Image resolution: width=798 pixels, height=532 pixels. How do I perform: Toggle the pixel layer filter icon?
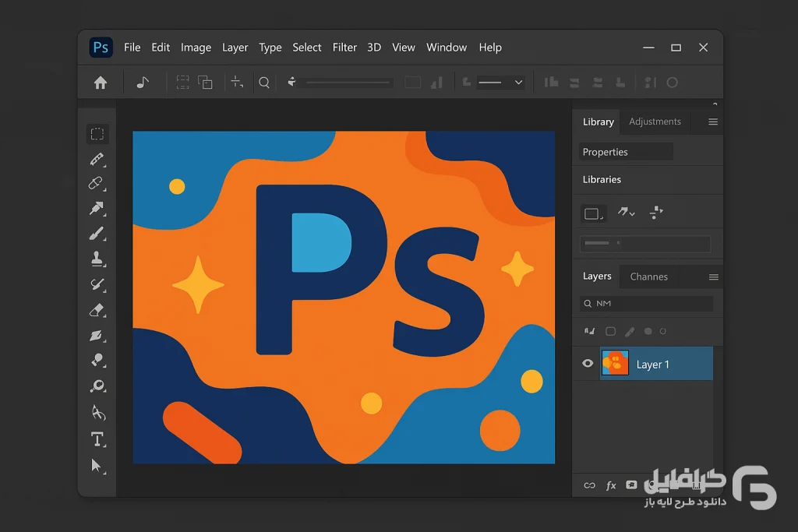(x=589, y=331)
